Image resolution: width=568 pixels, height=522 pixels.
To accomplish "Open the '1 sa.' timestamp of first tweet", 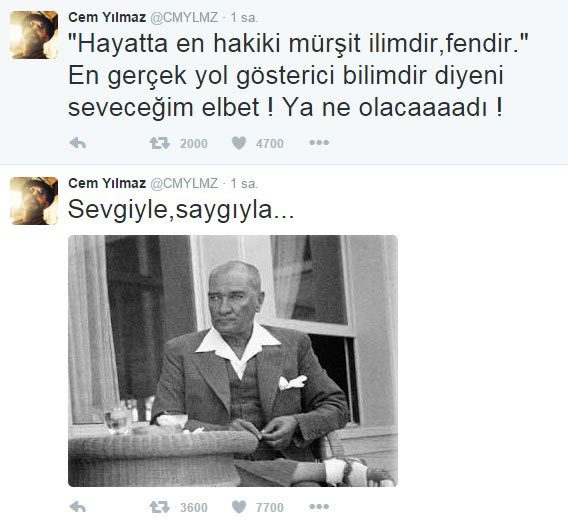I will pyautogui.click(x=245, y=18).
